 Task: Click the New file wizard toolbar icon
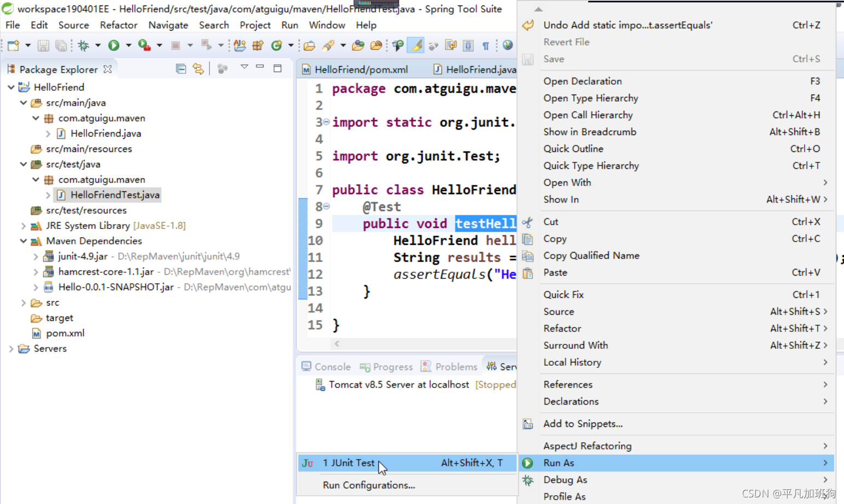(14, 45)
